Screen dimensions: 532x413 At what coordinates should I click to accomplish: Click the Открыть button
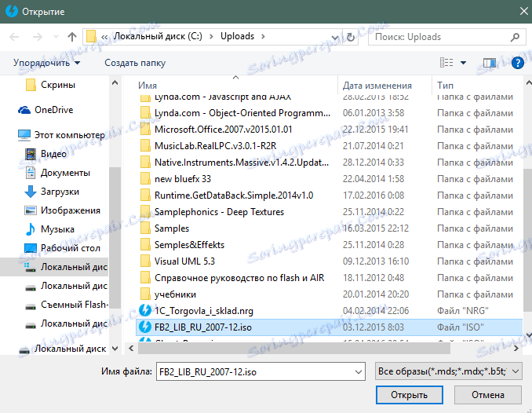(x=409, y=395)
